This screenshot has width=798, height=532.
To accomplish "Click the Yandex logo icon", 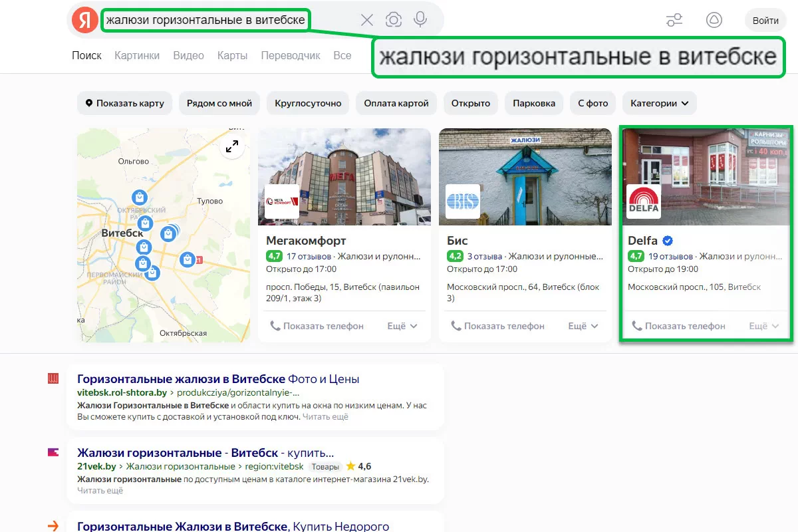I will coord(85,20).
